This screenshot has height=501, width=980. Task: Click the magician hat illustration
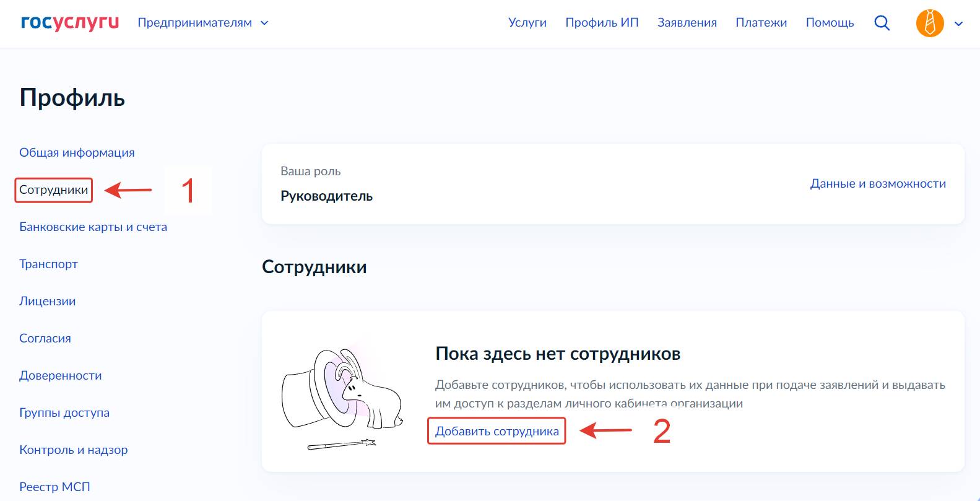tap(343, 399)
